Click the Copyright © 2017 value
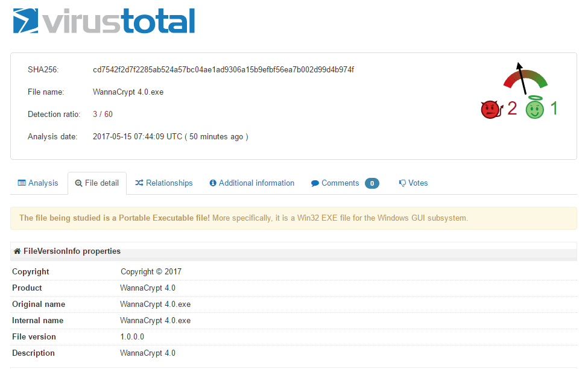Viewport: 588px width, 369px height. pos(151,271)
